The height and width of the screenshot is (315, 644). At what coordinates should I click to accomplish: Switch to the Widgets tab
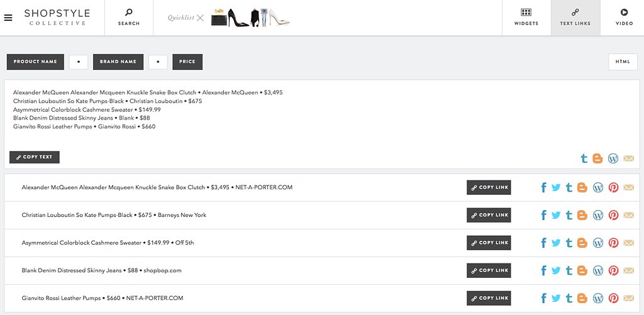click(526, 18)
